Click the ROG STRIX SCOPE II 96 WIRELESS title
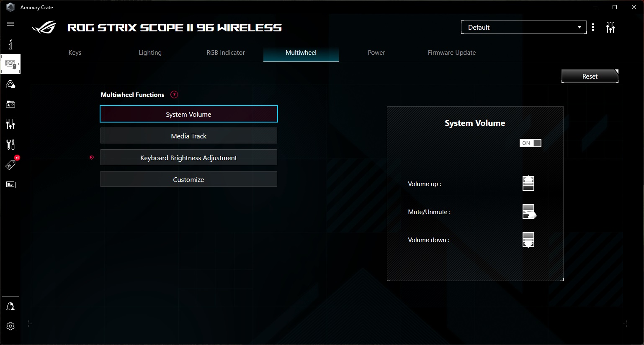Viewport: 644px width, 345px height. (175, 28)
